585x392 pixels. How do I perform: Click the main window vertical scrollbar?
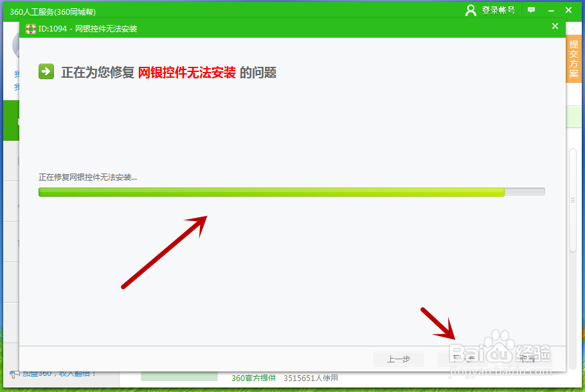pyautogui.click(x=573, y=200)
